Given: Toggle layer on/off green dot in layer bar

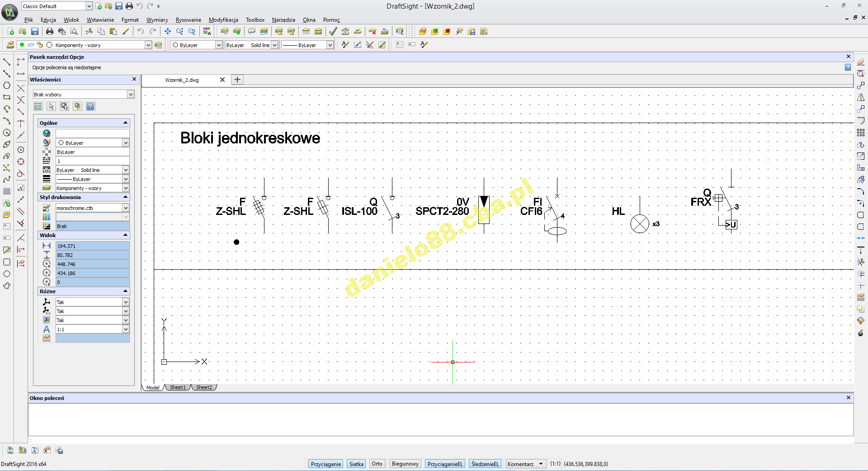Looking at the screenshot, I should [22, 45].
